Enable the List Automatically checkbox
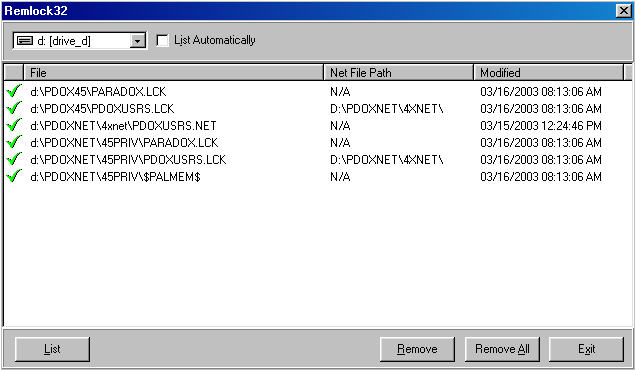The width and height of the screenshot is (635, 370). 162,40
